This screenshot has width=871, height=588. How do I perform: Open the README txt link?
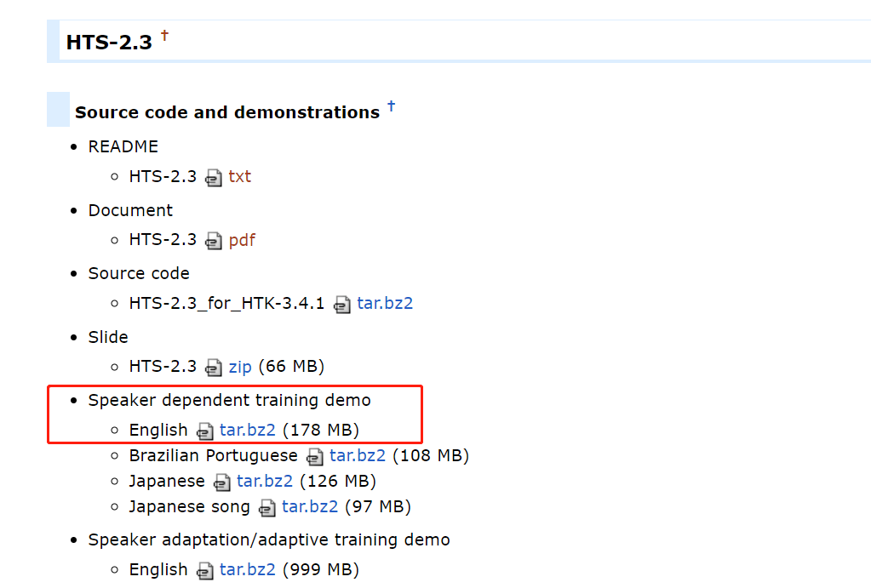[x=240, y=176]
